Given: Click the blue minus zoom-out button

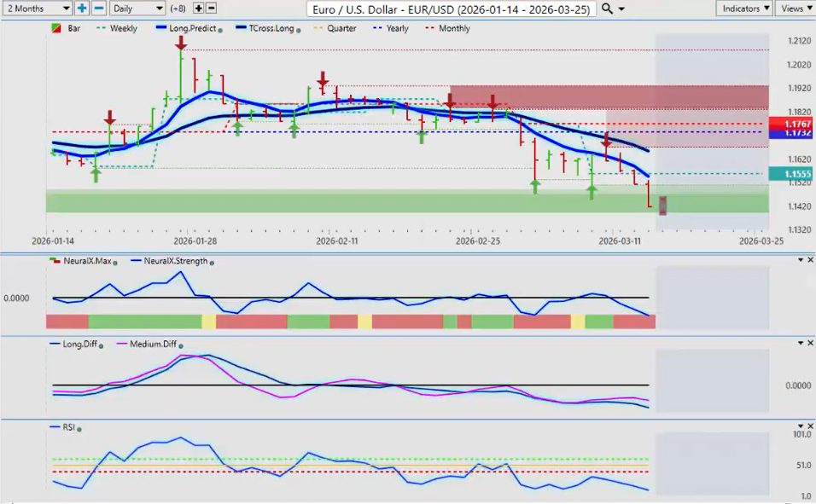Looking at the screenshot, I should (98, 8).
